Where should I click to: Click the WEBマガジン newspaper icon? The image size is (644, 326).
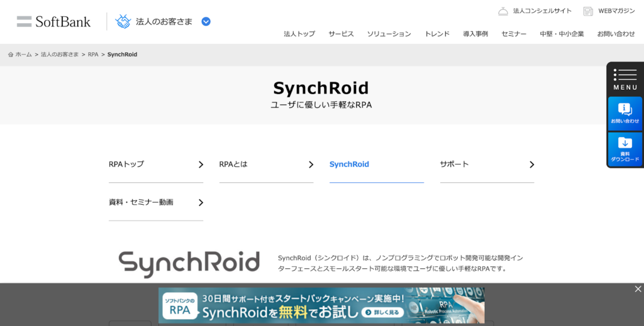pos(588,11)
